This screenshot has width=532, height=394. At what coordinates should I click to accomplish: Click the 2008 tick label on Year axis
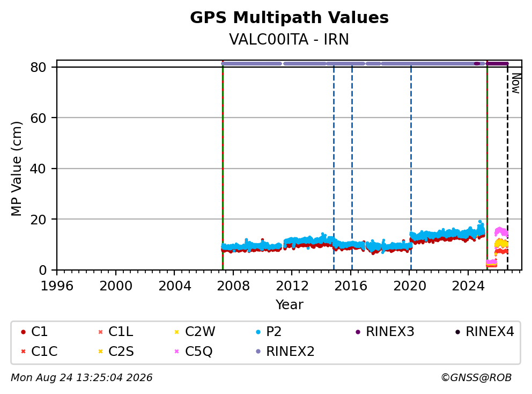pyautogui.click(x=233, y=286)
